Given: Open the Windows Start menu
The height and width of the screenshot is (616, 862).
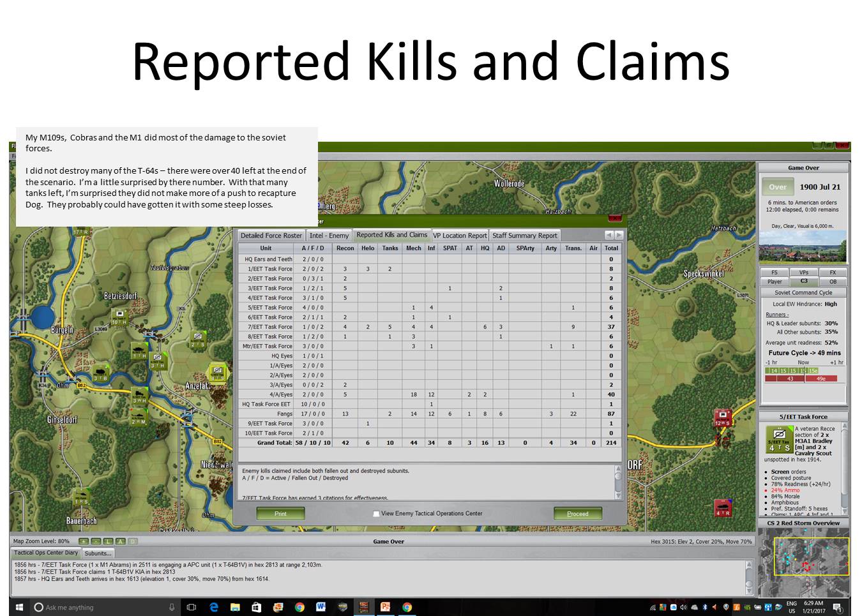Looking at the screenshot, I should point(19,607).
